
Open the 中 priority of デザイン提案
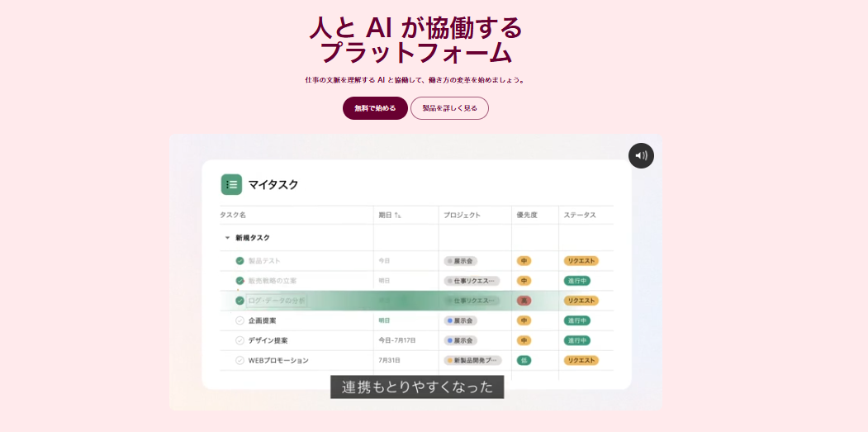point(524,340)
